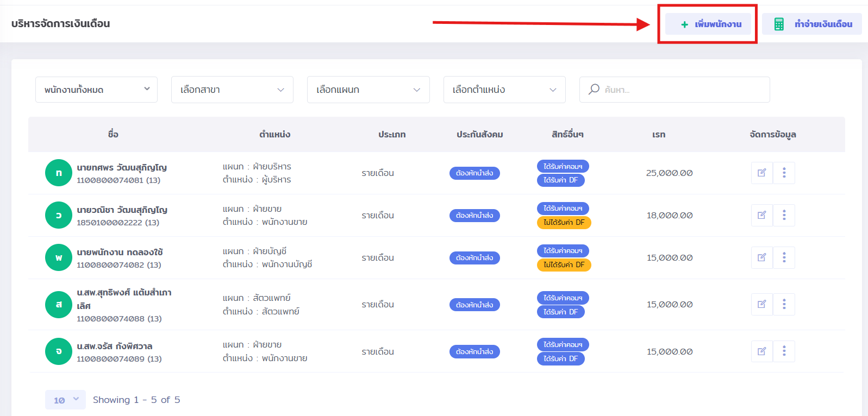
Task: Click edit icon for น.สพ.จรัส กังพิศวาล
Action: point(761,351)
